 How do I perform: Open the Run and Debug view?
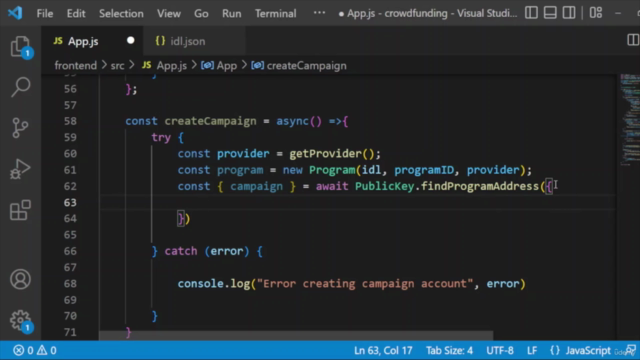click(x=20, y=169)
